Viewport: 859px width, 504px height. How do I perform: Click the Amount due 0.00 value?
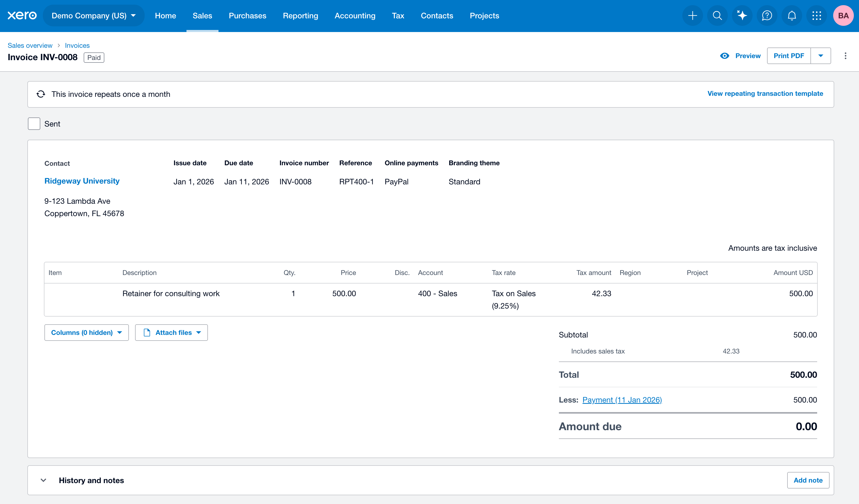coord(806,427)
